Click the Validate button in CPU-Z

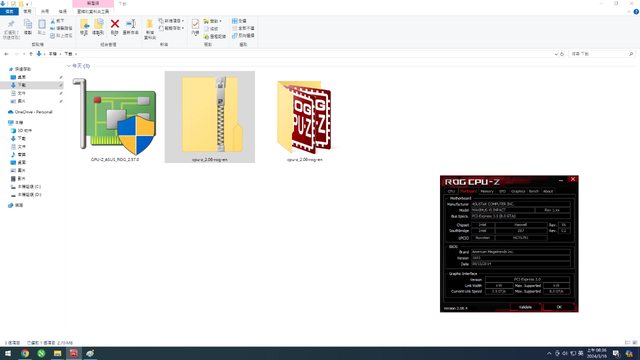click(x=525, y=307)
